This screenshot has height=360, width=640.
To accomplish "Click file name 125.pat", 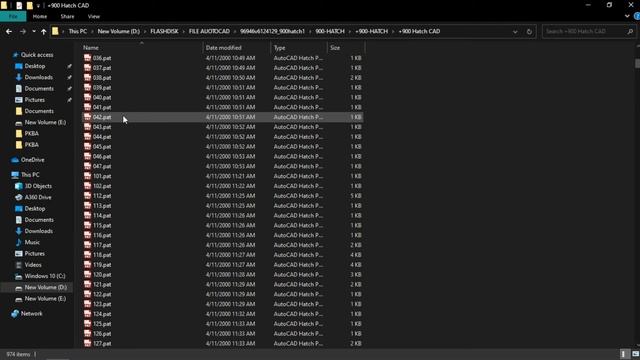I will 102,324.
